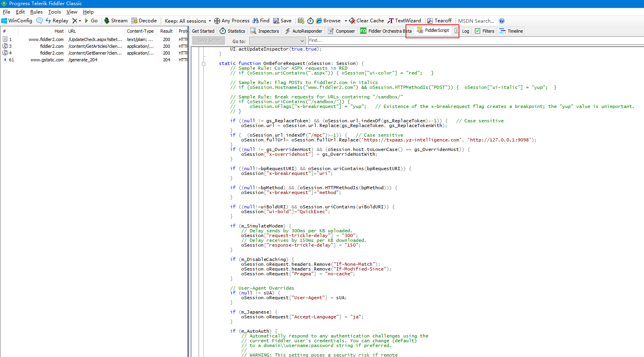Open the Go to combo box
Screen dimensions: 644x357
click(x=277, y=41)
